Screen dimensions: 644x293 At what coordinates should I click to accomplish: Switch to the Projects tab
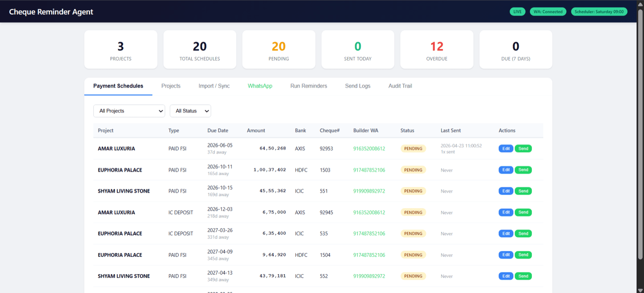[171, 86]
